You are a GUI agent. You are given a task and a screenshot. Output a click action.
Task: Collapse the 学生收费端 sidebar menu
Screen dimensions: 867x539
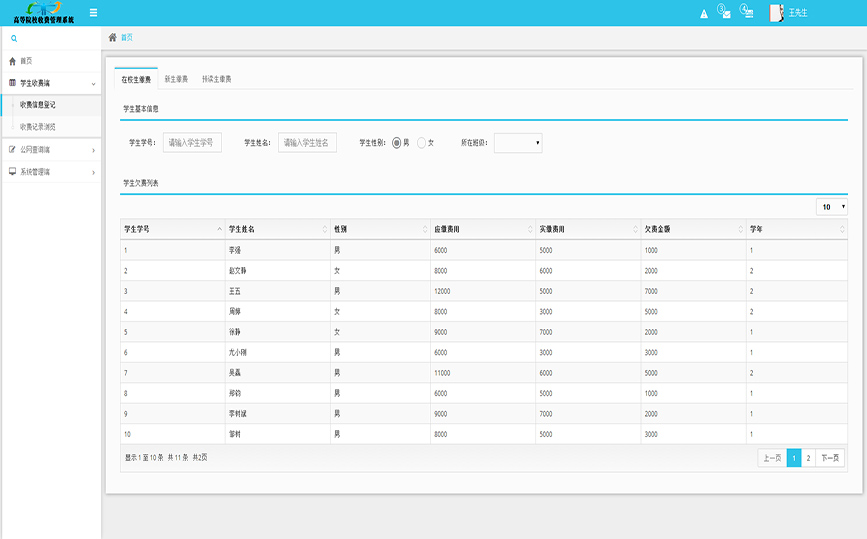[x=50, y=83]
